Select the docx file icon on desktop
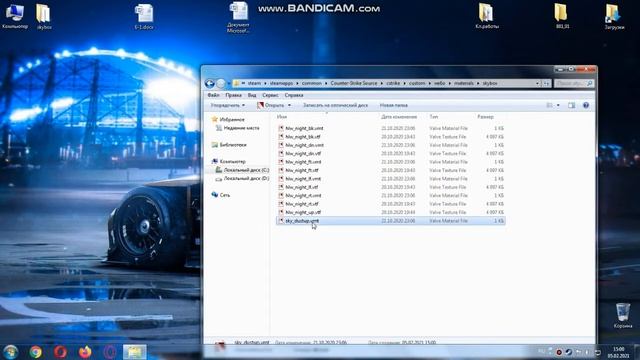The height and width of the screenshot is (360, 640). click(144, 17)
